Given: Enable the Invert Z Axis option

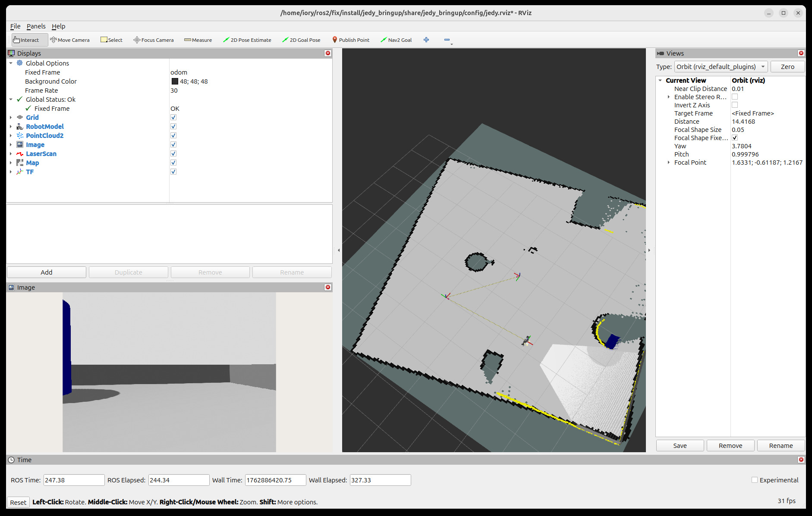Looking at the screenshot, I should [x=735, y=105].
